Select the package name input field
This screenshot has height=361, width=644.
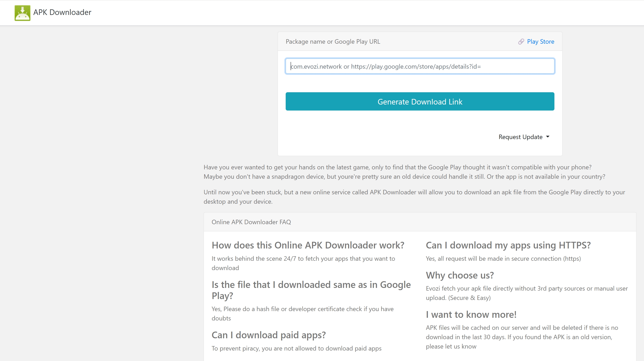[420, 66]
